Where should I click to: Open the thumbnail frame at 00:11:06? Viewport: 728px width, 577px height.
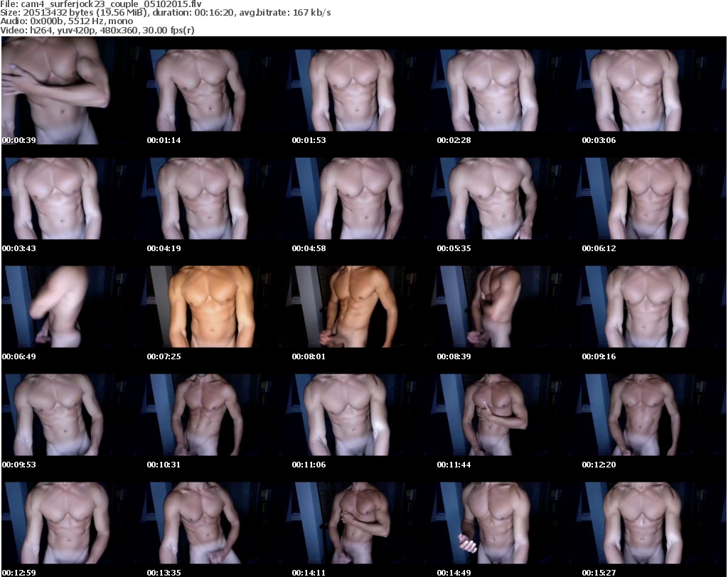click(363, 415)
